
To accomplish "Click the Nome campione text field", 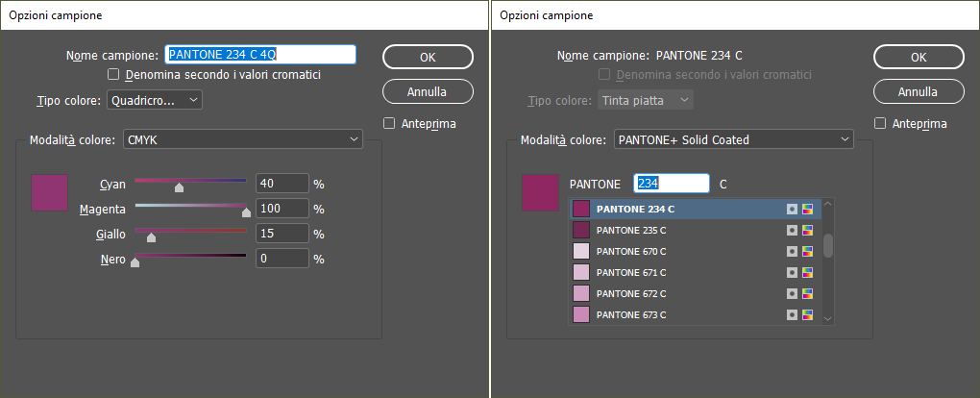I will 260,55.
